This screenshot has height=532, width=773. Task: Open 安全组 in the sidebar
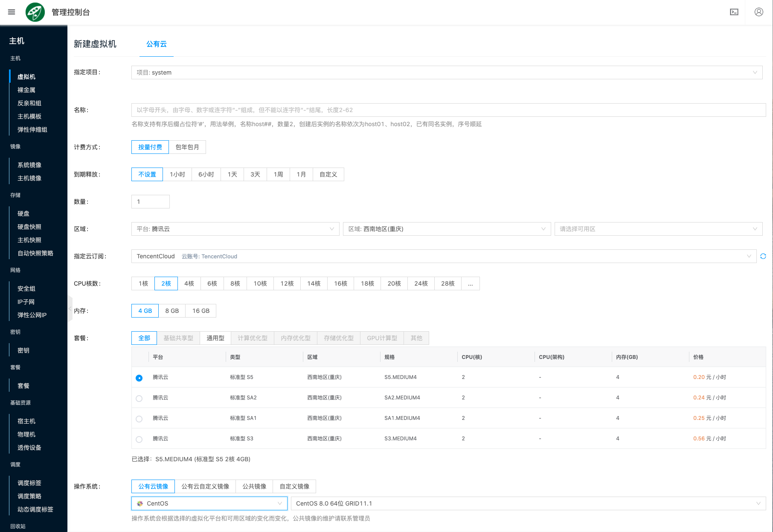[x=26, y=289]
